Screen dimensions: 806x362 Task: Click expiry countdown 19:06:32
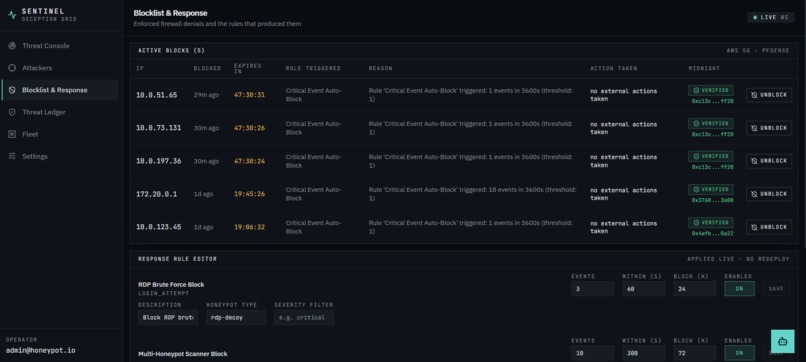249,227
